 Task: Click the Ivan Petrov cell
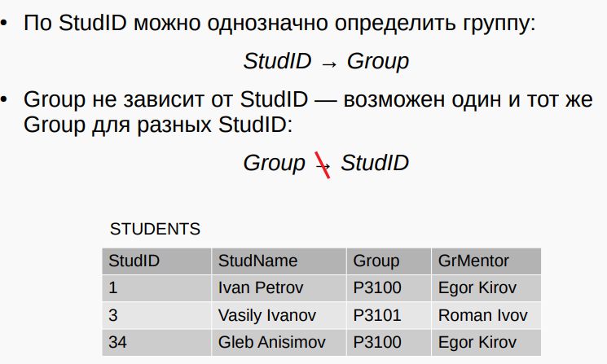[279, 288]
